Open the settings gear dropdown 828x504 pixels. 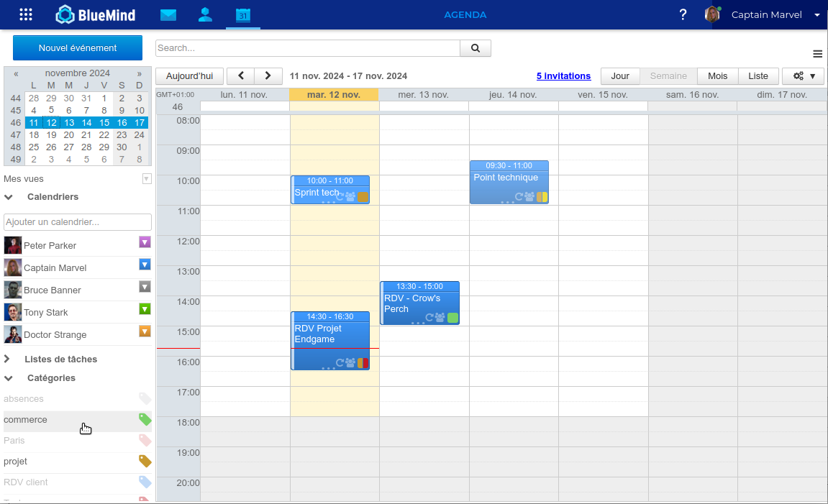pos(804,76)
